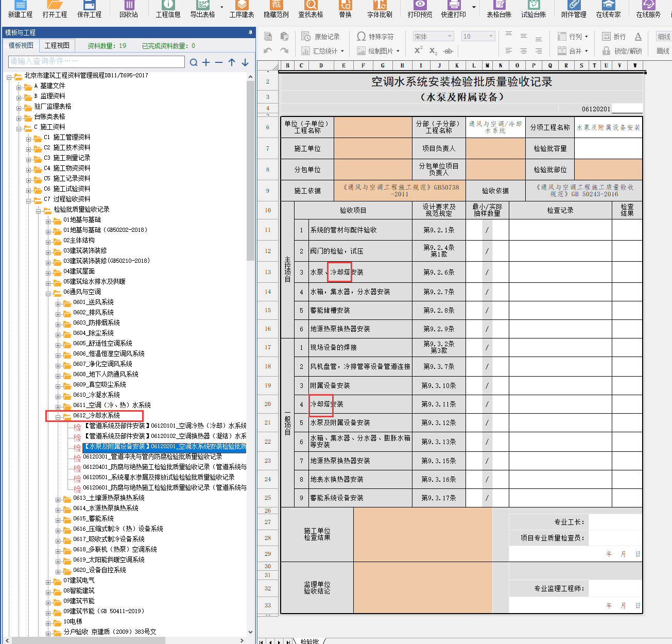This screenshot has width=672, height=644.
Task: Click the 新建工程 toolbar icon
Action: click(x=20, y=9)
